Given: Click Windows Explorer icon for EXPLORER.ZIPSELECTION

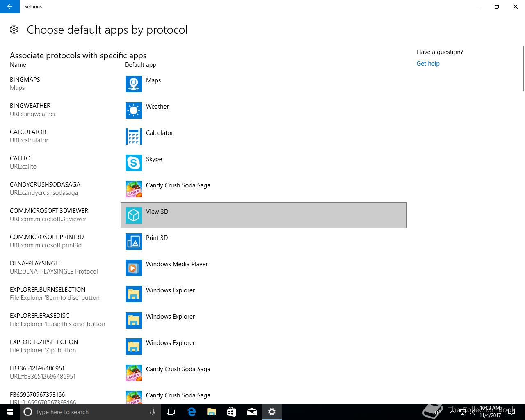Looking at the screenshot, I should (134, 347).
